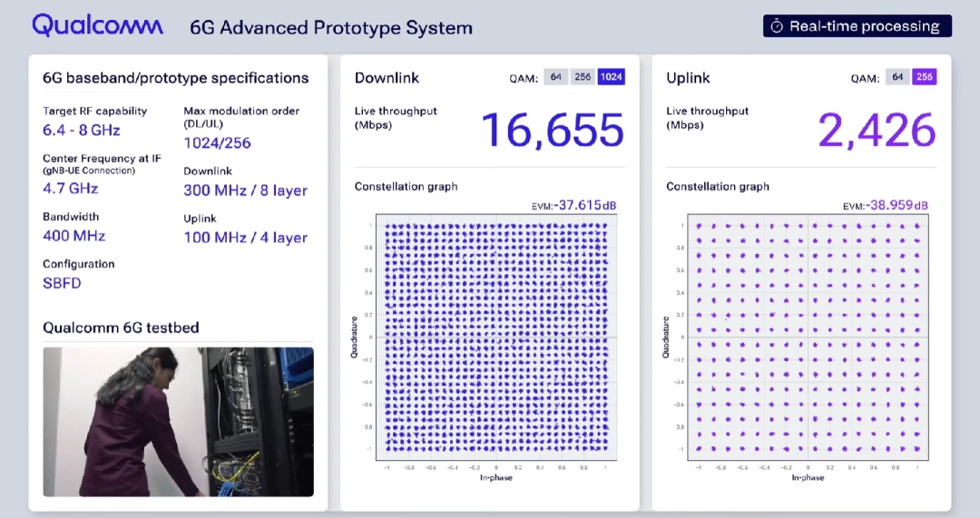Click the Real-time processing badge
The image size is (980, 518).
click(x=857, y=26)
